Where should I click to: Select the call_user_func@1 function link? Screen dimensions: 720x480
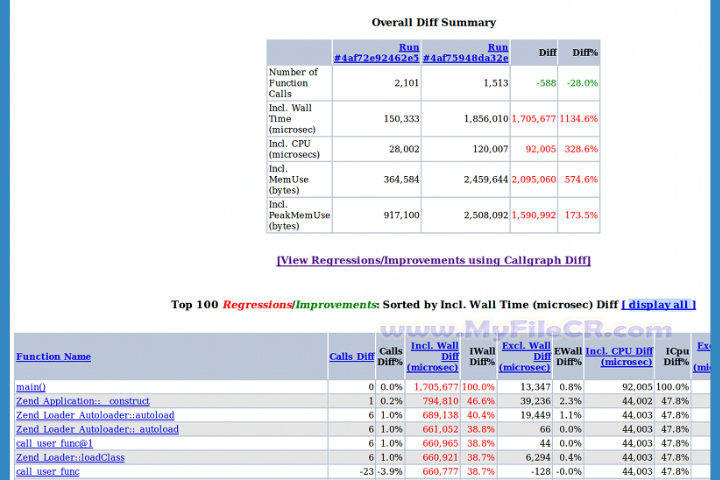(x=54, y=443)
